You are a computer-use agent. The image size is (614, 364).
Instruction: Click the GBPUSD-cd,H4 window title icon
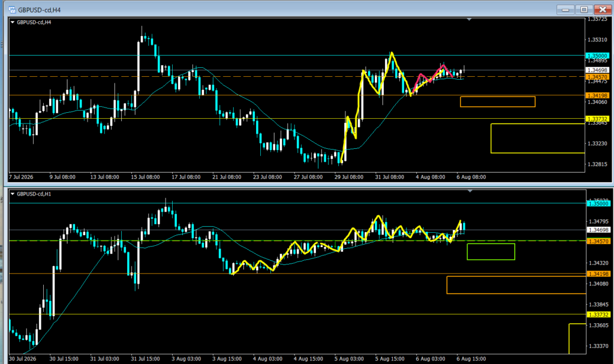[12, 10]
